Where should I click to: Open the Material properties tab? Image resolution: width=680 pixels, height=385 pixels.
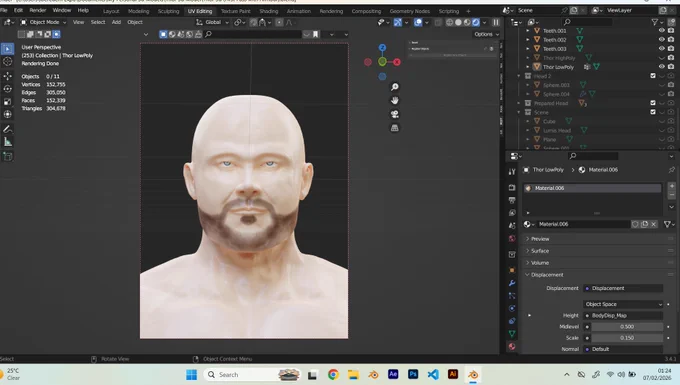pos(512,346)
